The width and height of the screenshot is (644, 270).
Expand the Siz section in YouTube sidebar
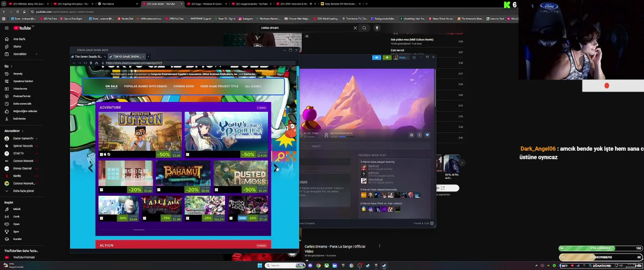point(8,66)
